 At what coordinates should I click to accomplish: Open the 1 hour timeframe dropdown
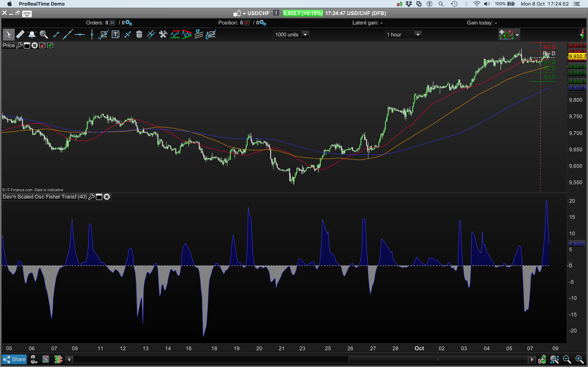[418, 34]
